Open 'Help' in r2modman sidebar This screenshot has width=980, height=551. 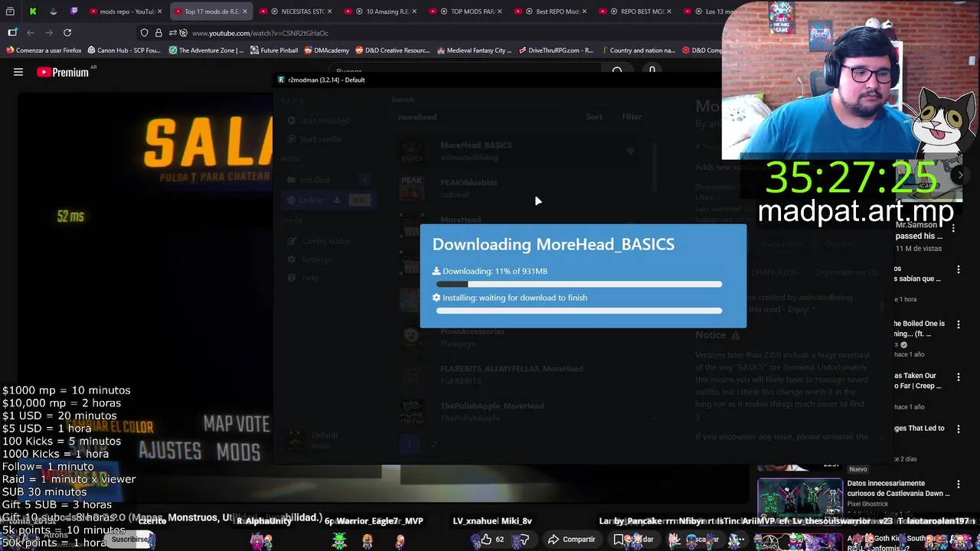pos(303,278)
